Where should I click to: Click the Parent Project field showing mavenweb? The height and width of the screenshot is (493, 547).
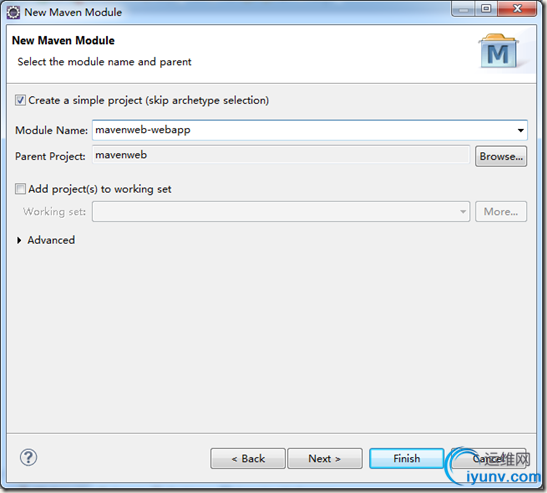point(281,155)
